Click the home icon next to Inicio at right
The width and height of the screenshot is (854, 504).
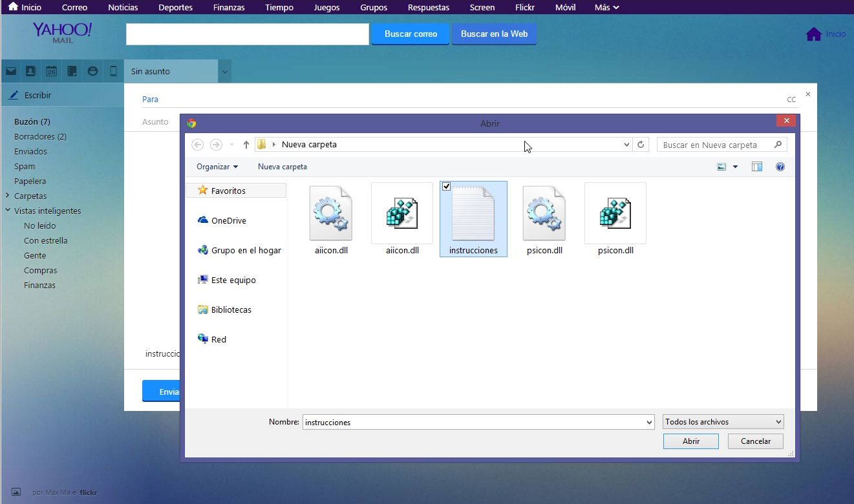[813, 34]
